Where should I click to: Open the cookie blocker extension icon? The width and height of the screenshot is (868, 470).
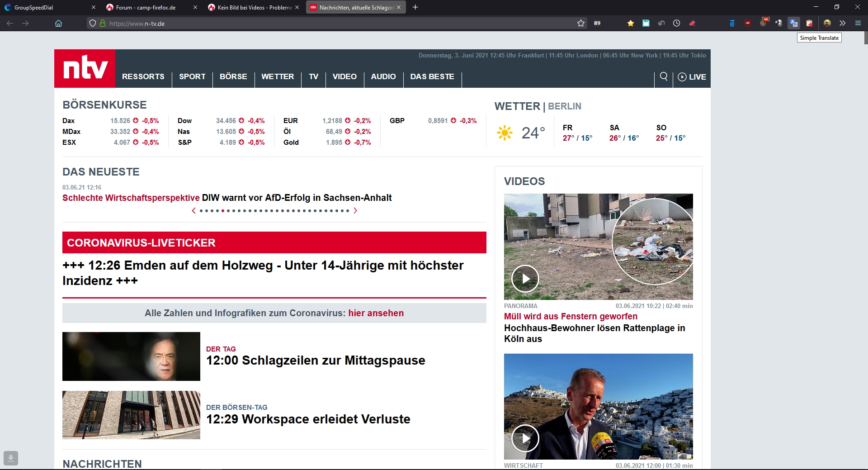pos(764,22)
